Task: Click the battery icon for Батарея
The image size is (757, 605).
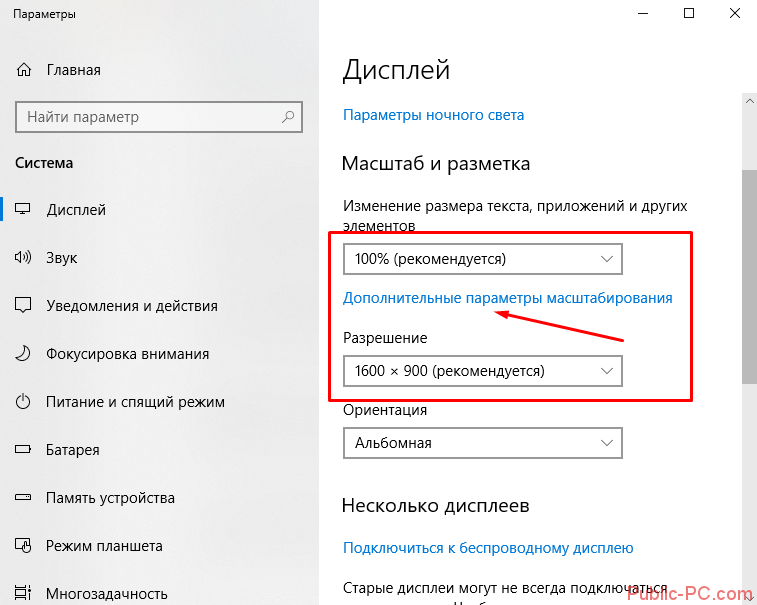Action: [x=23, y=450]
